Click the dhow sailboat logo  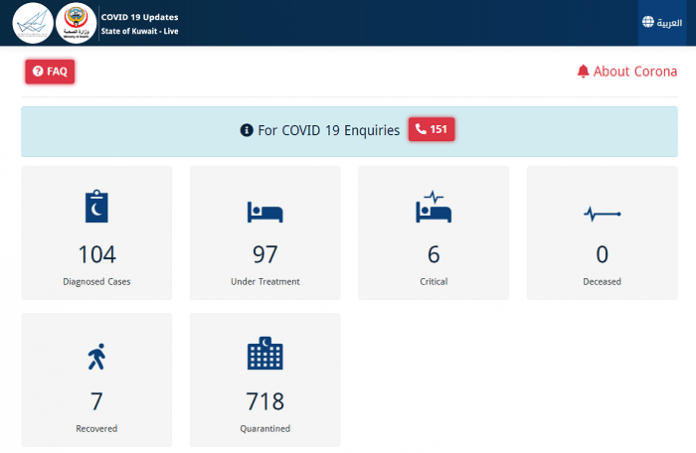pos(33,23)
